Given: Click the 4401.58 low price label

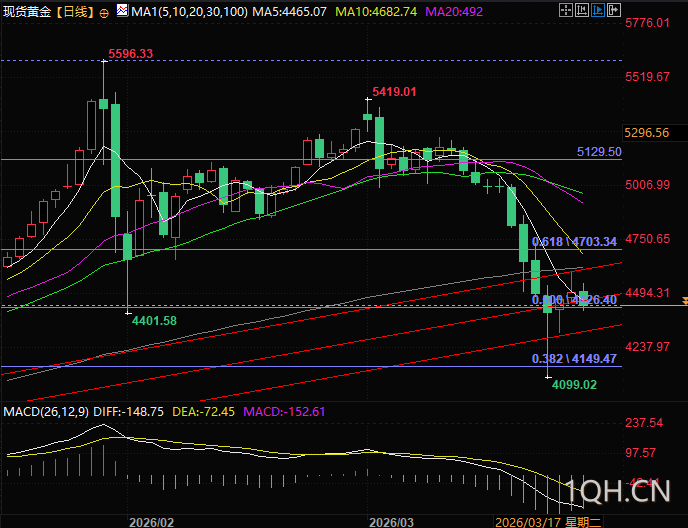Looking at the screenshot, I should point(154,321).
